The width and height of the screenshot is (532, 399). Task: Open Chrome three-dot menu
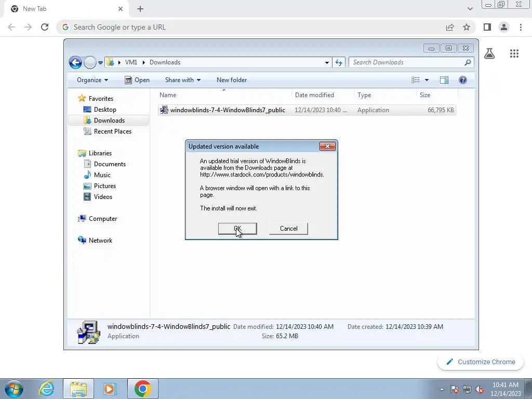click(521, 27)
